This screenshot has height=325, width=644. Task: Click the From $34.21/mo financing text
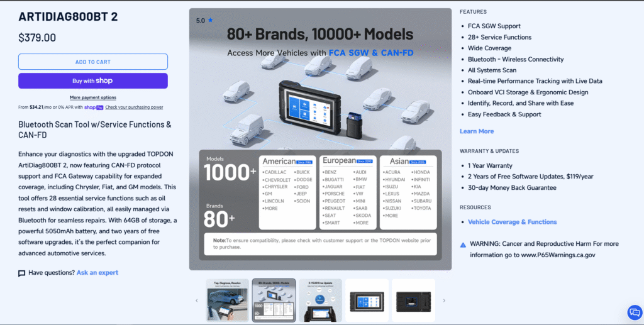click(x=50, y=107)
